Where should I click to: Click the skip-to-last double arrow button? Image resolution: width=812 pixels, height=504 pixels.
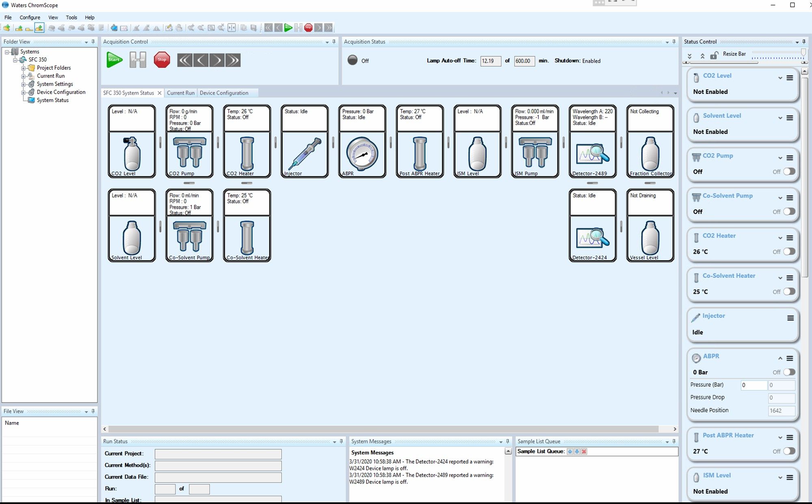pyautogui.click(x=233, y=60)
